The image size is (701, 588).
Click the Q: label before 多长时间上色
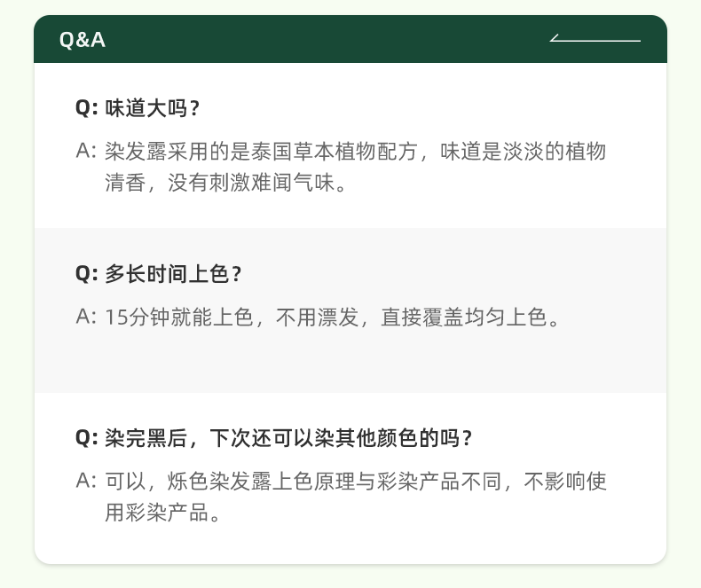pyautogui.click(x=86, y=274)
